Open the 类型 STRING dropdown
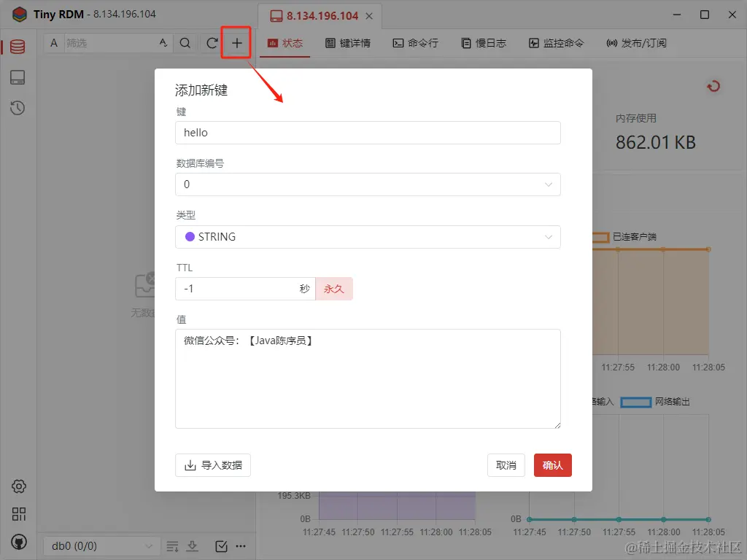This screenshot has width=747, height=560. [368, 237]
